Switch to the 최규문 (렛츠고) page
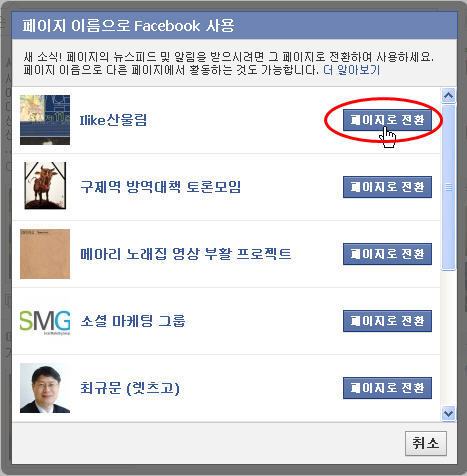Screen dimensions: 467x476 [x=387, y=388]
